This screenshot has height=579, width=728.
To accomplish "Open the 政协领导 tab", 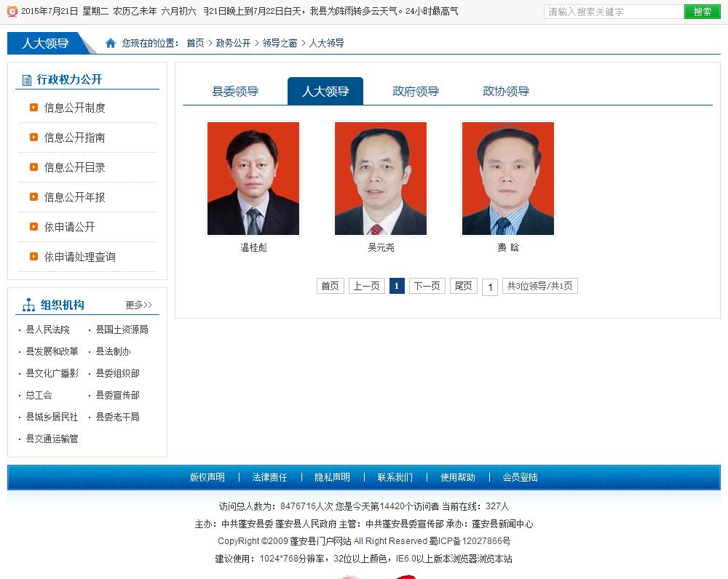I will tap(506, 92).
